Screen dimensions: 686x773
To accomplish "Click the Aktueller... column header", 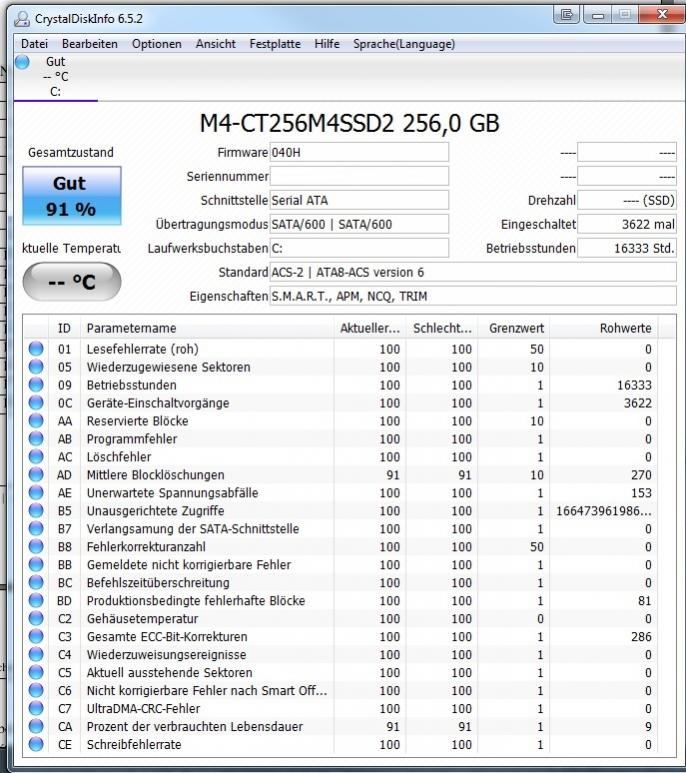I will coord(370,328).
